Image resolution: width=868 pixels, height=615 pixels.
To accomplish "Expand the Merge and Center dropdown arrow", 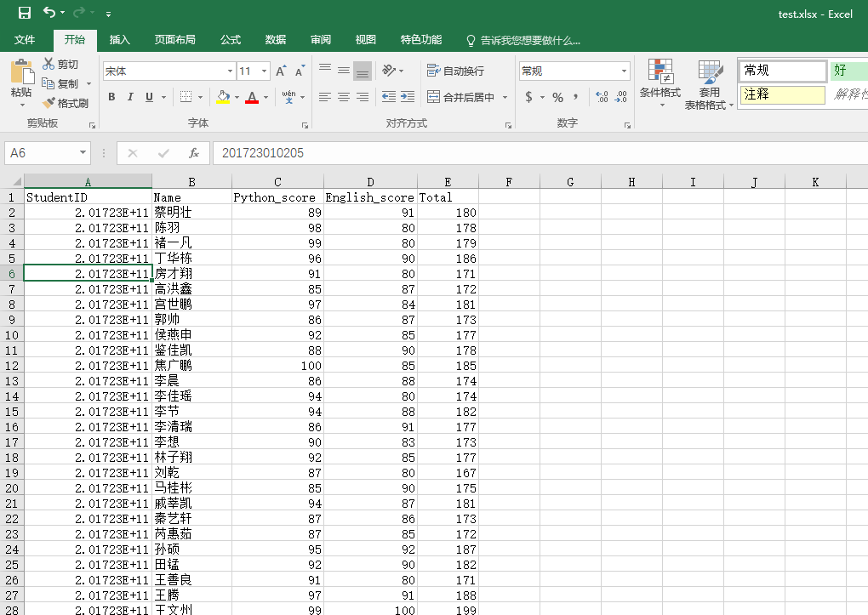I will [505, 97].
